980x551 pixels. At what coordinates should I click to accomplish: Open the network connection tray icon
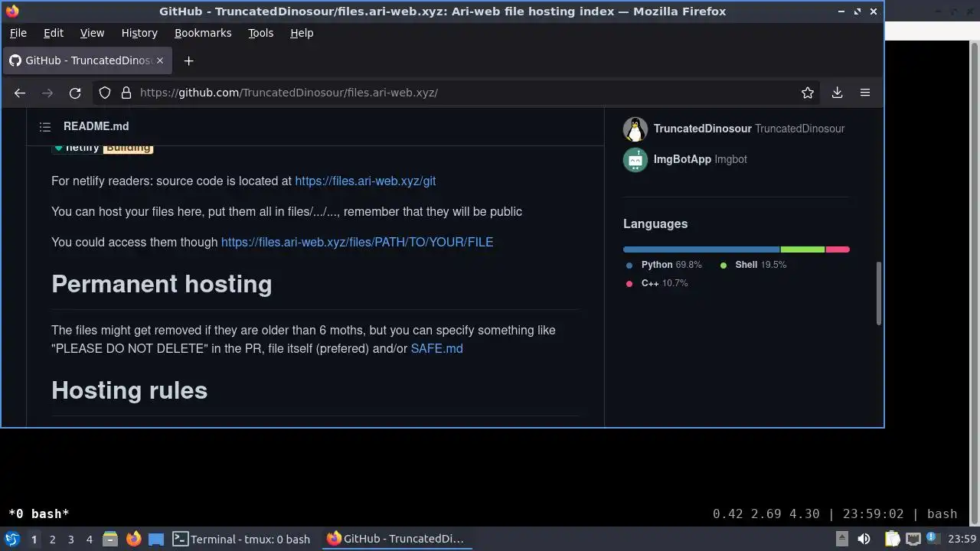point(914,539)
